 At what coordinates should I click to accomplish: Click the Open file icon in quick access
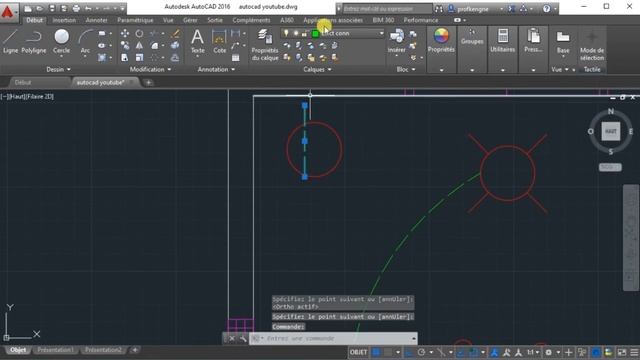click(40, 8)
